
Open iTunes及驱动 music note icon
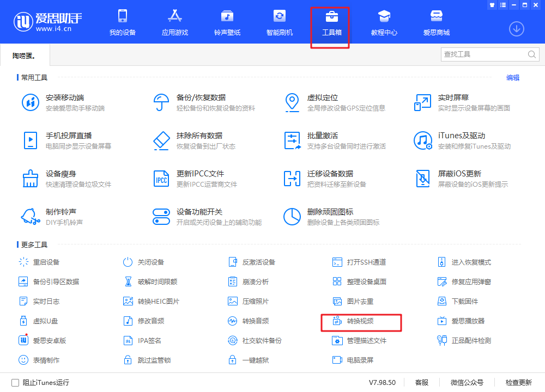(423, 140)
